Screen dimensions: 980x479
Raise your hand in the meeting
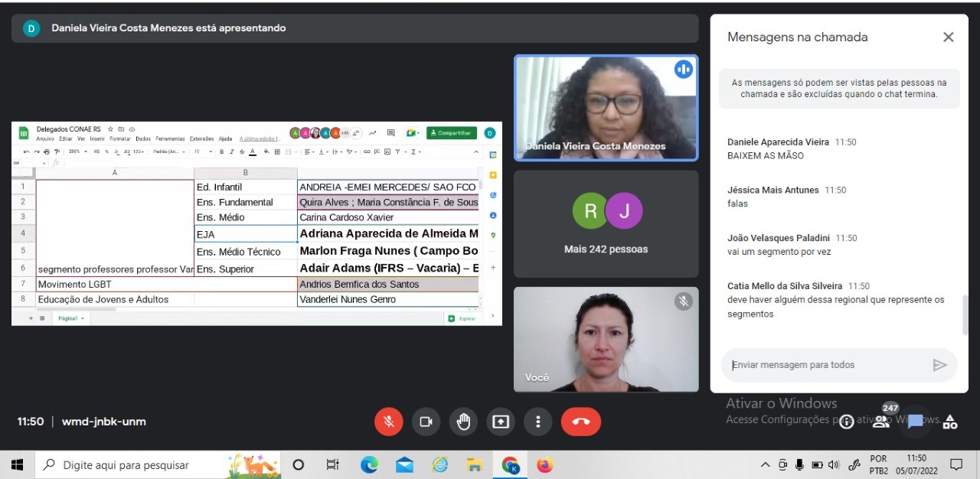[463, 422]
